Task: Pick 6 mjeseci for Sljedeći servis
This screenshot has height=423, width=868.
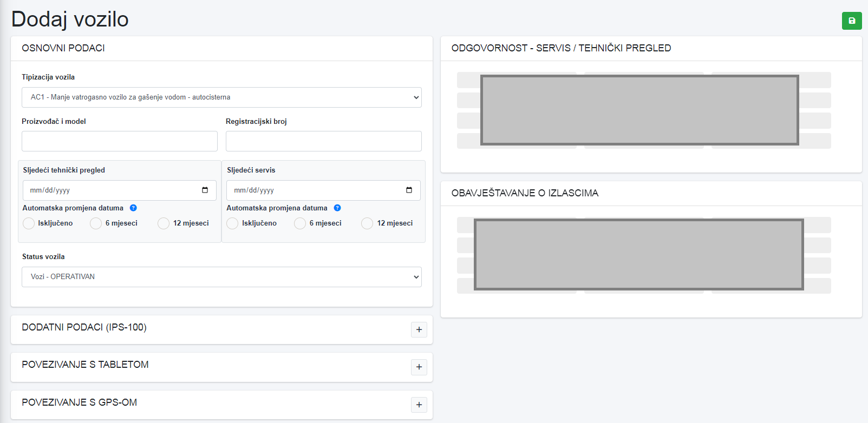Action: (x=300, y=223)
